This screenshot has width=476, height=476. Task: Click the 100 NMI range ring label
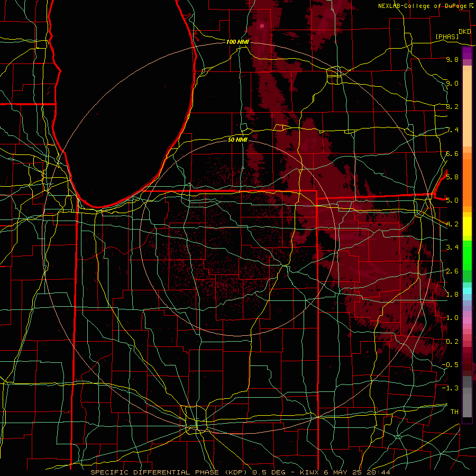coord(237,42)
